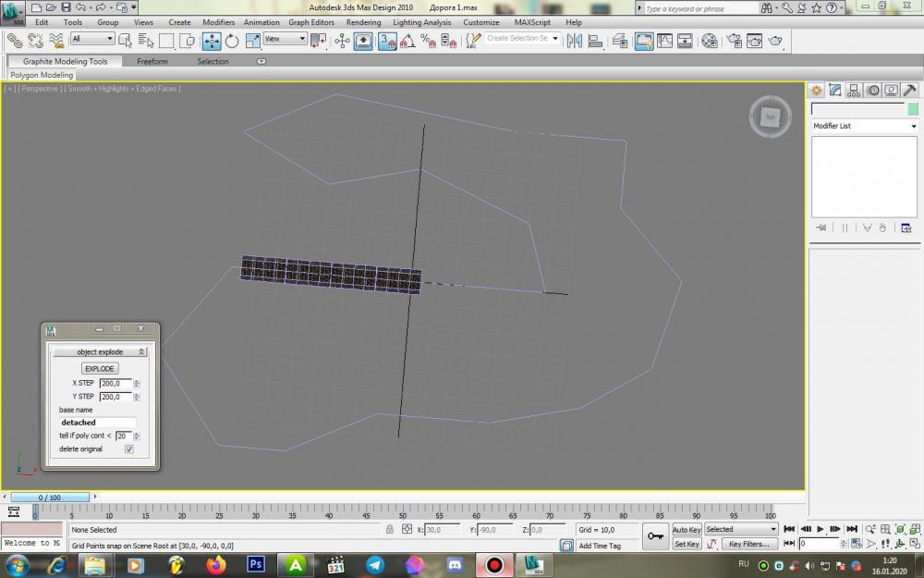Click Zoom Extents All Selected icon
Viewport: 924px width, 578px height.
pyautogui.click(x=914, y=529)
